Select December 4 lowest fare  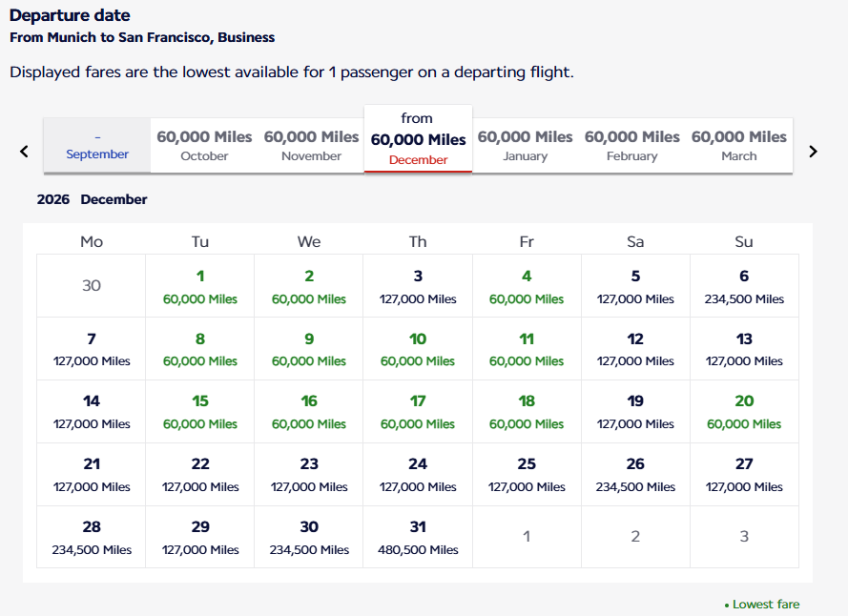tap(527, 286)
